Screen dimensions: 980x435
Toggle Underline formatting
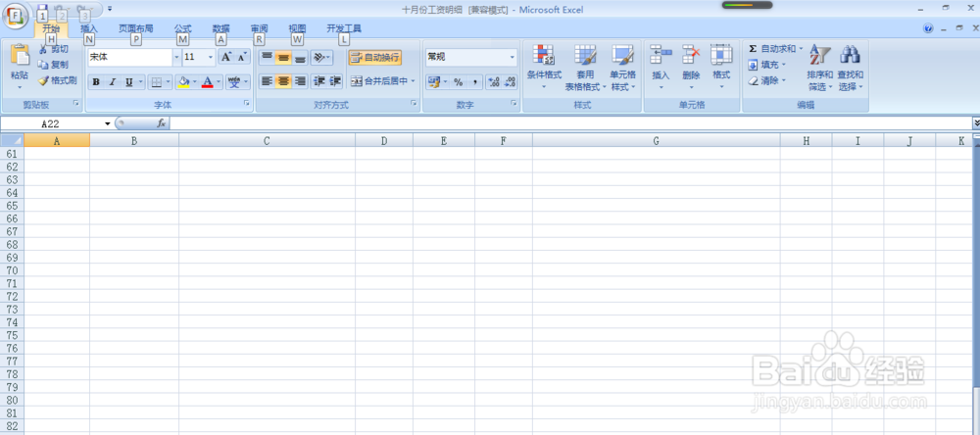(128, 82)
